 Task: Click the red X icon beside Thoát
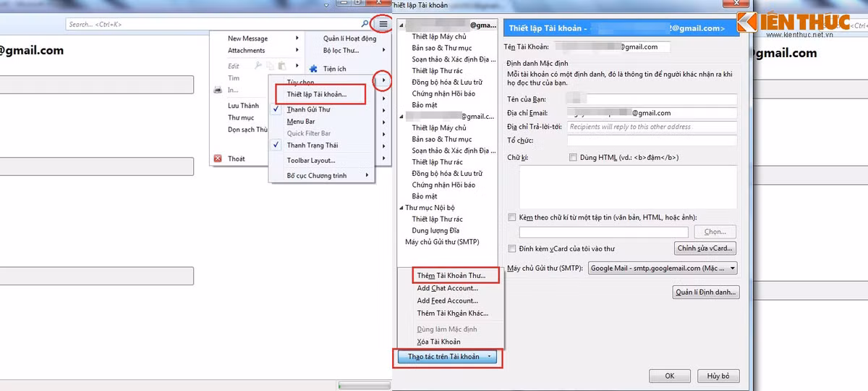(218, 159)
